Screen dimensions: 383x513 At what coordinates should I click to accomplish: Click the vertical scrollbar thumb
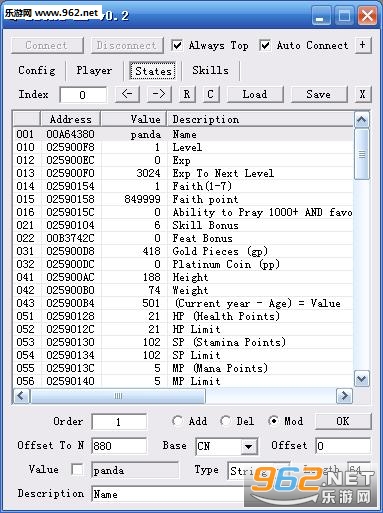(x=362, y=154)
